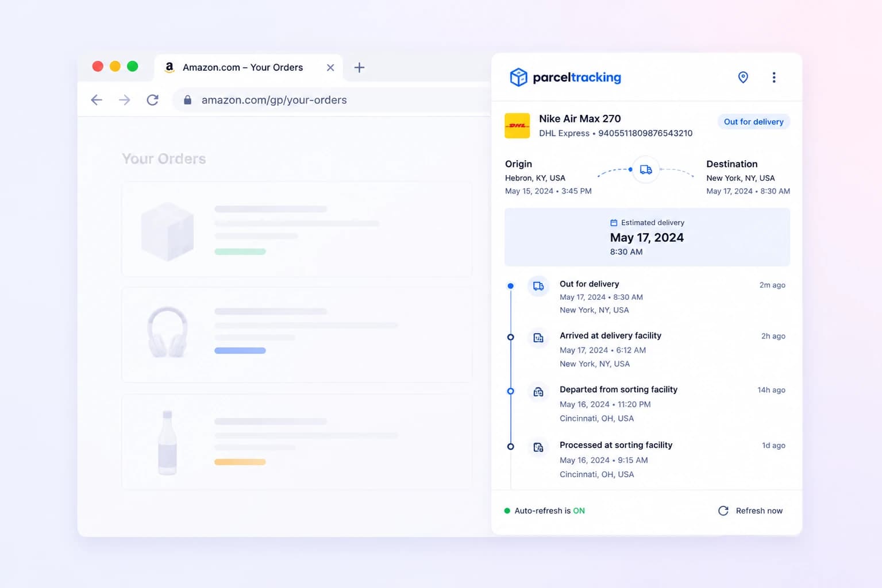Click the bottle product thumbnail in Your Orders
The height and width of the screenshot is (588, 882).
tap(167, 443)
